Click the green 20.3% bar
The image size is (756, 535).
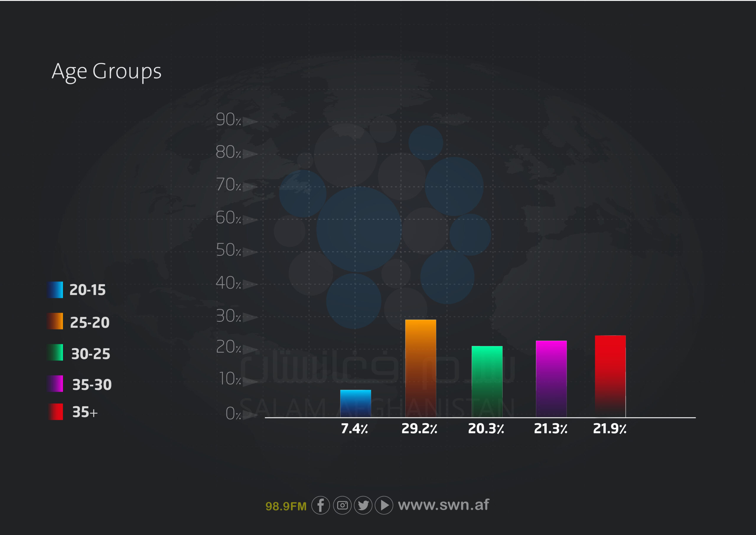click(x=487, y=381)
